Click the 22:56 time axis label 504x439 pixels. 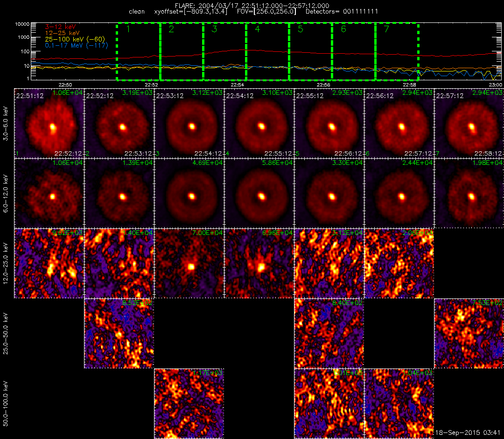tap(323, 85)
